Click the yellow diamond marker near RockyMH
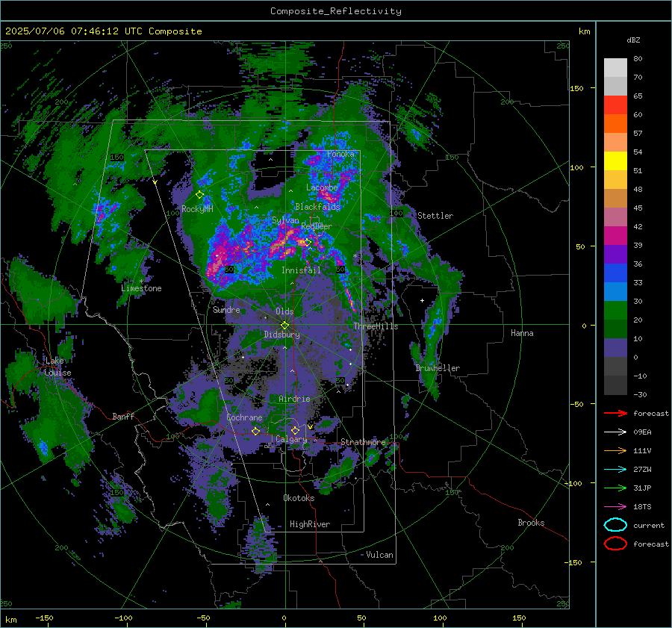 [x=199, y=195]
